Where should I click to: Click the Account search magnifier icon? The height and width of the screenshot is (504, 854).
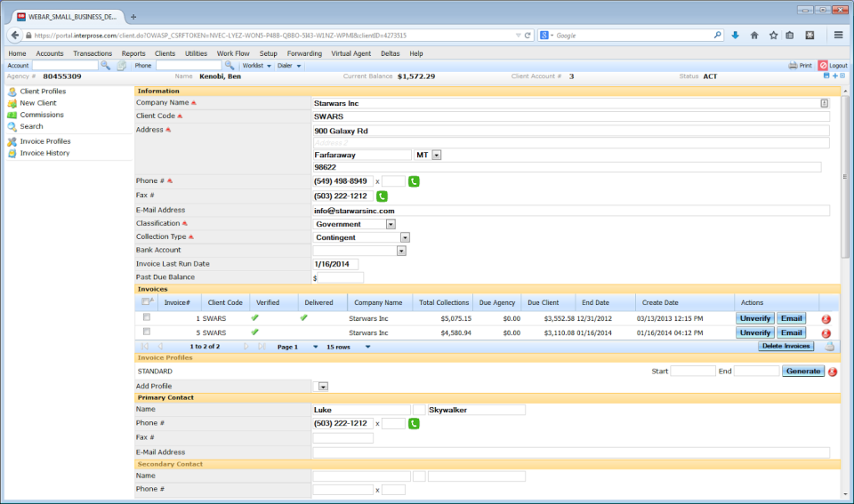pos(105,66)
